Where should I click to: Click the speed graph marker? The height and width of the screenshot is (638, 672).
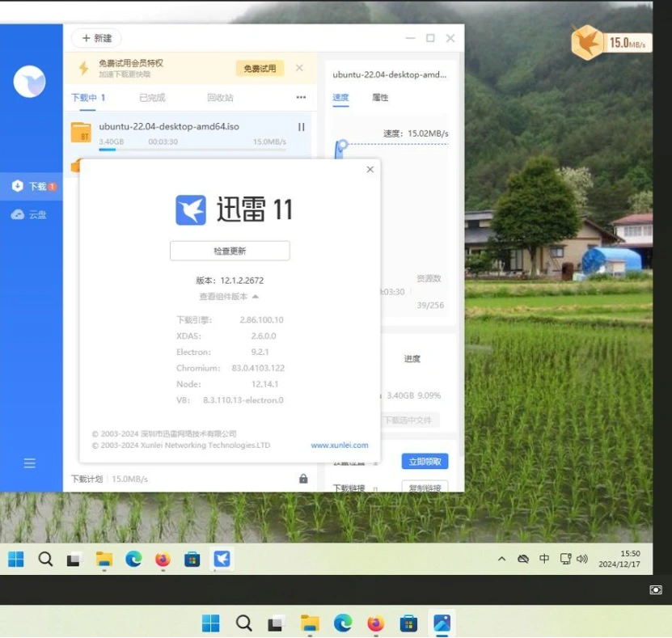tap(342, 145)
